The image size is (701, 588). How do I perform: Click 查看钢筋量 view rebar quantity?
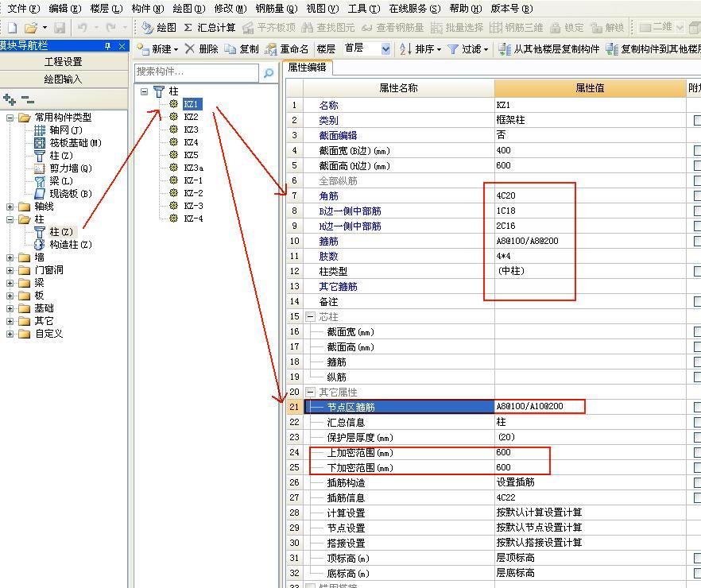pyautogui.click(x=393, y=28)
